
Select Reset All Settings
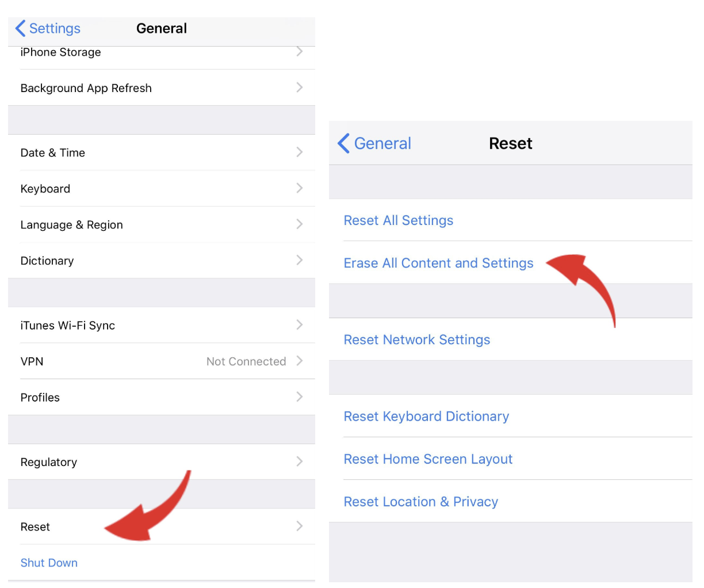[x=398, y=220]
